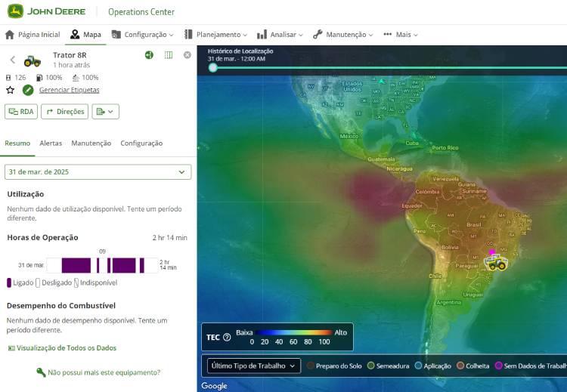The width and height of the screenshot is (567, 392).
Task: Expand the export file dropdown button
Action: [x=105, y=112]
